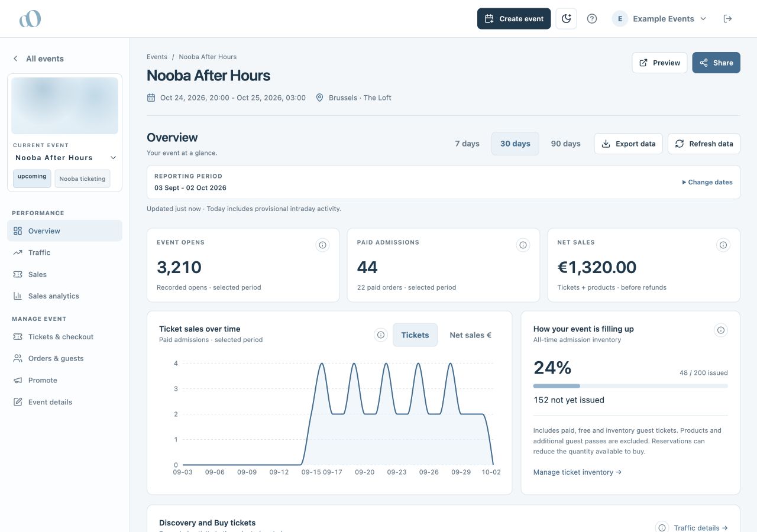The image size is (757, 532).
Task: Click the Share button
Action: (716, 63)
